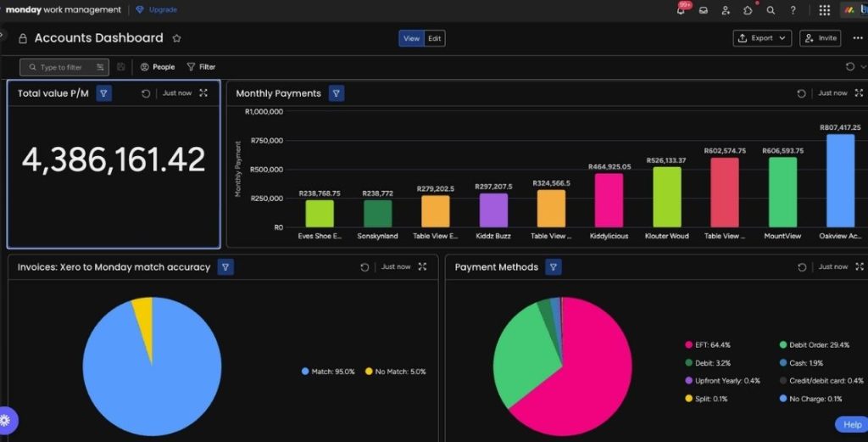868x442 pixels.
Task: Click the search magnifier in top bar
Action: pos(771,10)
